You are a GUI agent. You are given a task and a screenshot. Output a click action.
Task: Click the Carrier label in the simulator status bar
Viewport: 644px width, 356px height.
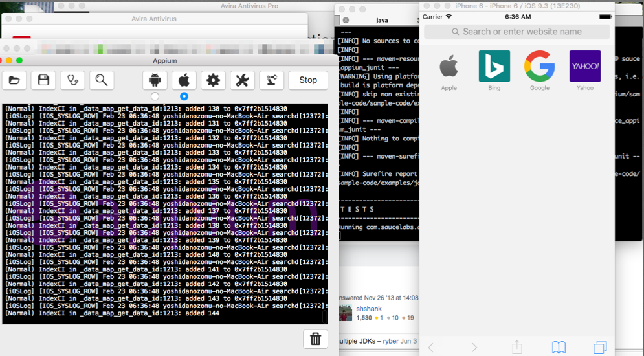coord(432,17)
